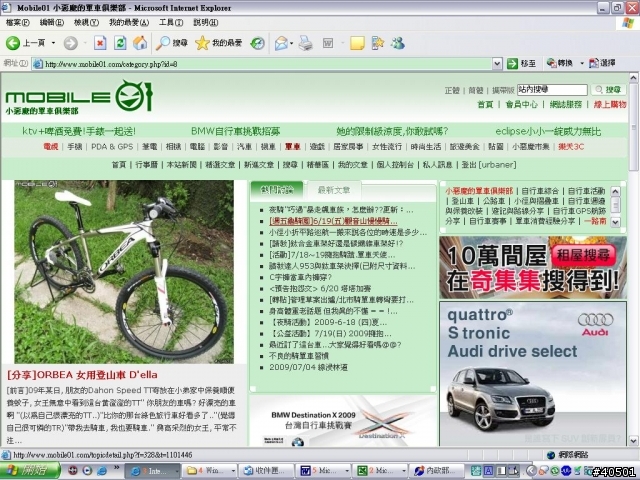Click the 10萬間屋 租屋搜尋 banner ad
Viewport: 640px width, 480px height.
(x=533, y=267)
